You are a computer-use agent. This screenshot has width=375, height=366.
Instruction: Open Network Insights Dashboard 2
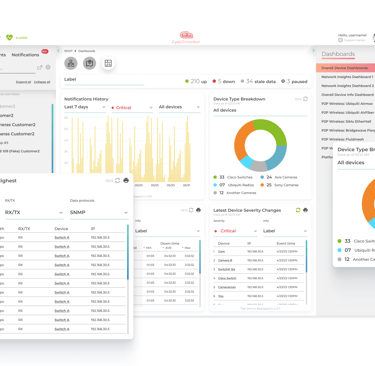tap(347, 86)
